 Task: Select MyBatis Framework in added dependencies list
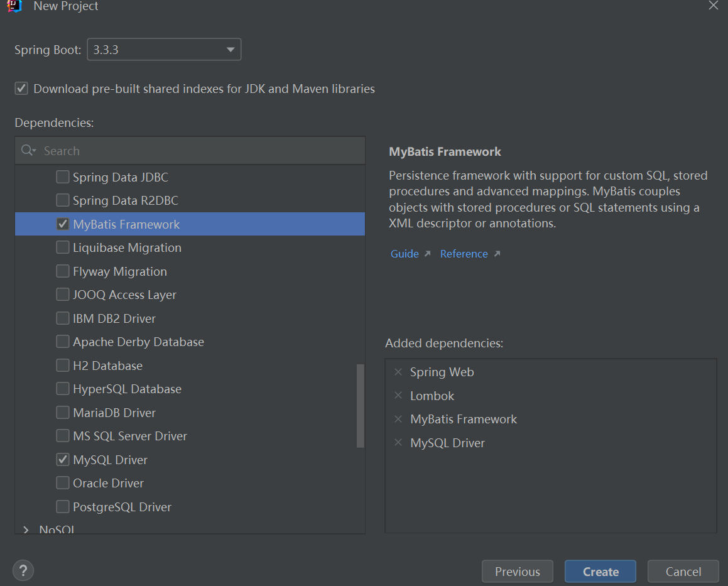pos(464,420)
